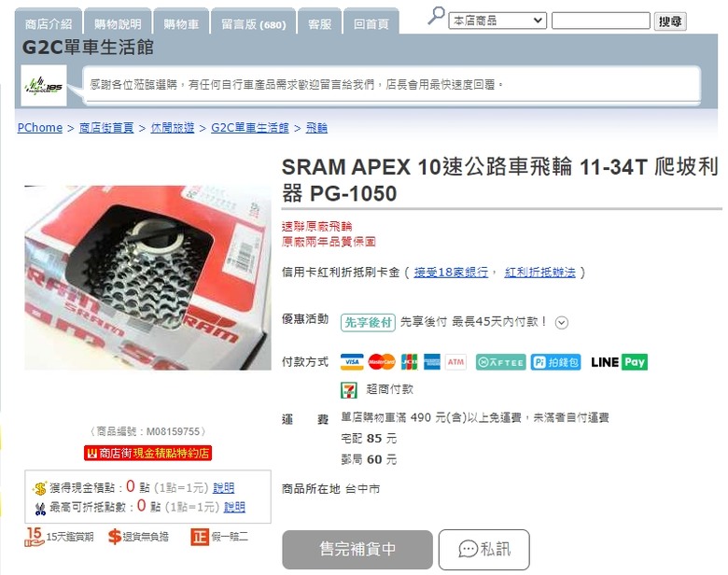Image resolution: width=728 pixels, height=575 pixels.
Task: Open the 接受18家銀行 link
Action: point(451,273)
